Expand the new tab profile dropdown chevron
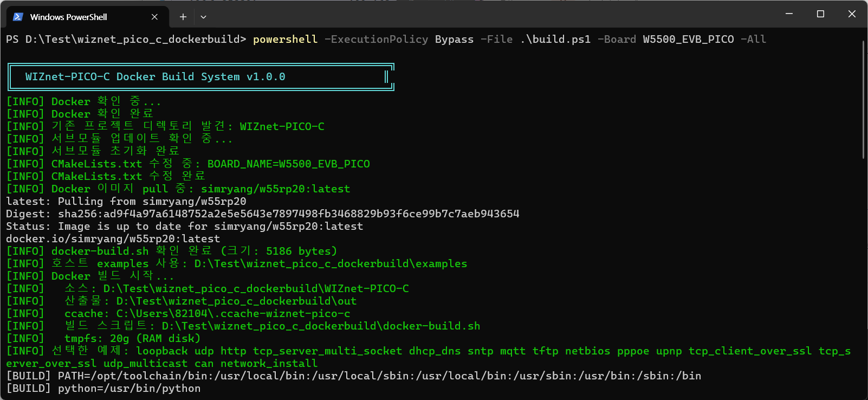868x400 pixels. (x=203, y=17)
